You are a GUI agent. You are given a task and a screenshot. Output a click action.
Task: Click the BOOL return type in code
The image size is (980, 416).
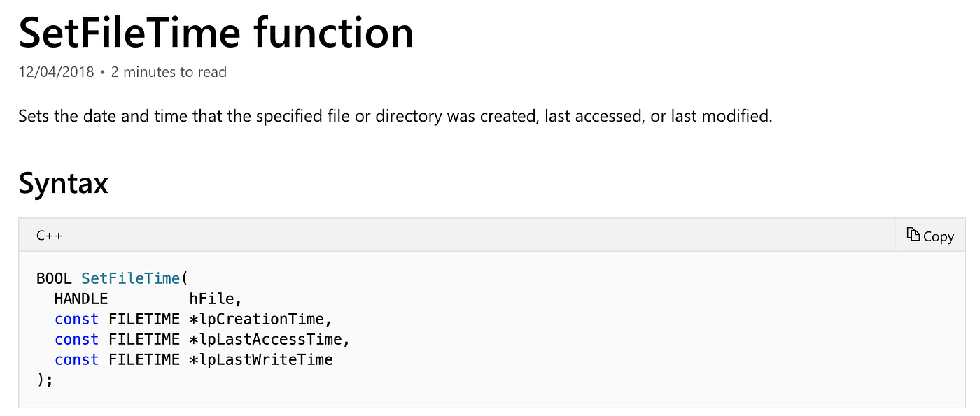(x=54, y=278)
